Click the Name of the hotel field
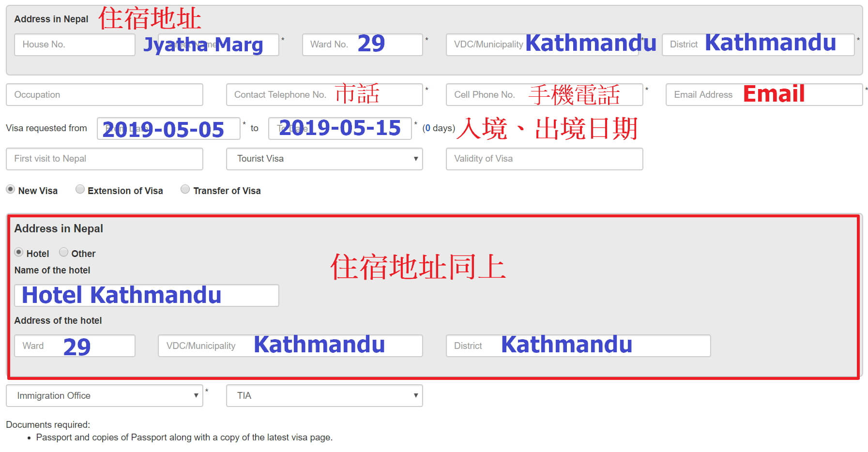The image size is (868, 452). click(x=146, y=295)
